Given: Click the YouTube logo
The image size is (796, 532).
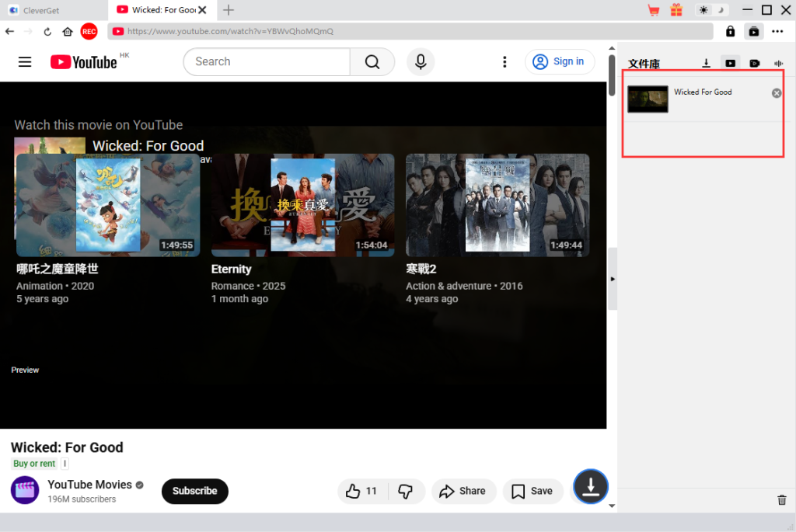Looking at the screenshot, I should pyautogui.click(x=84, y=62).
